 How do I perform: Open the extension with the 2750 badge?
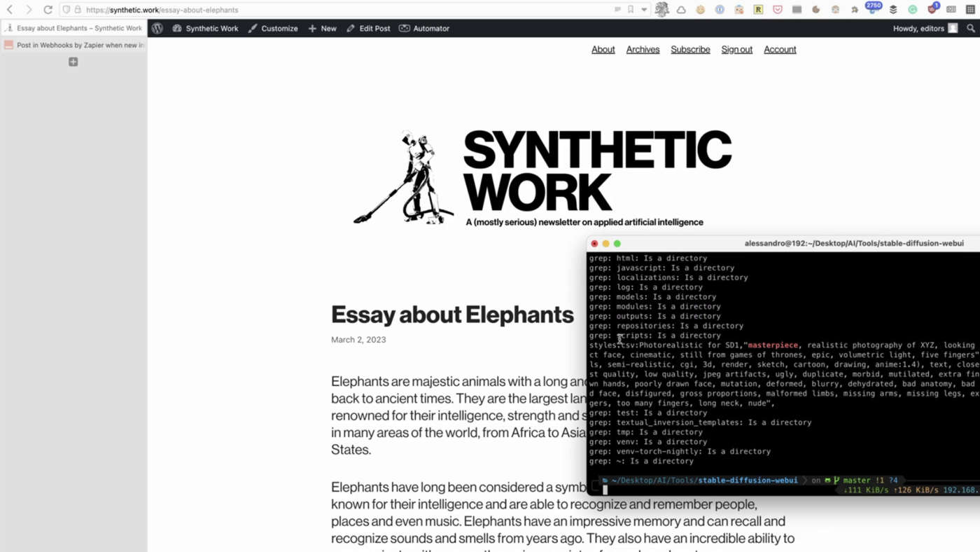click(873, 10)
